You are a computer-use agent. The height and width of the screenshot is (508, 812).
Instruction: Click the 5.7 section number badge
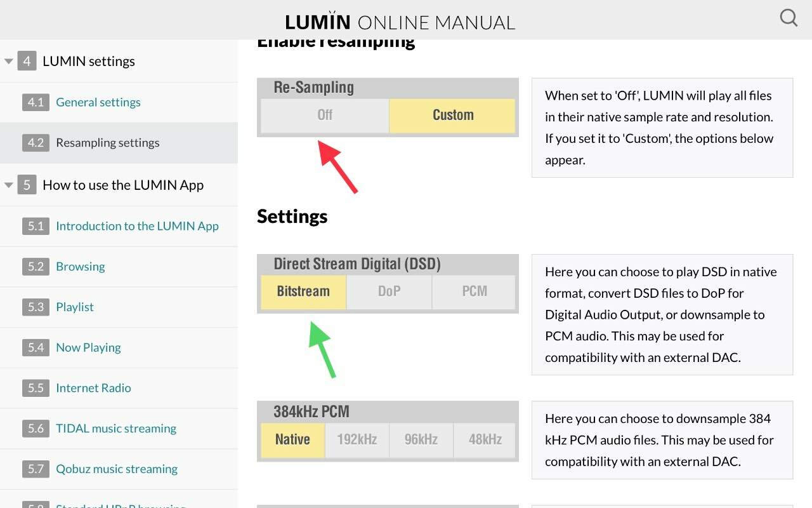[x=36, y=469]
